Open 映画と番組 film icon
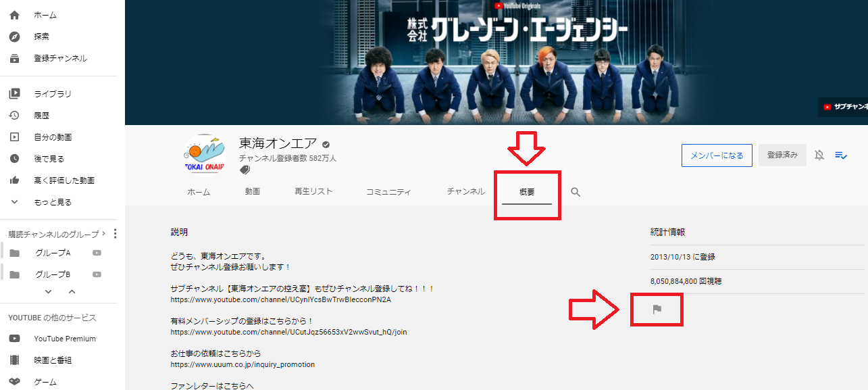 15,360
